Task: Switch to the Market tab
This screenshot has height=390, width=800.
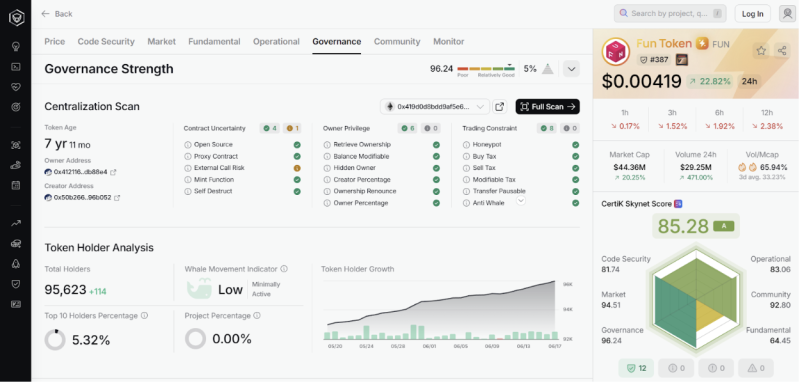Action: tap(161, 41)
